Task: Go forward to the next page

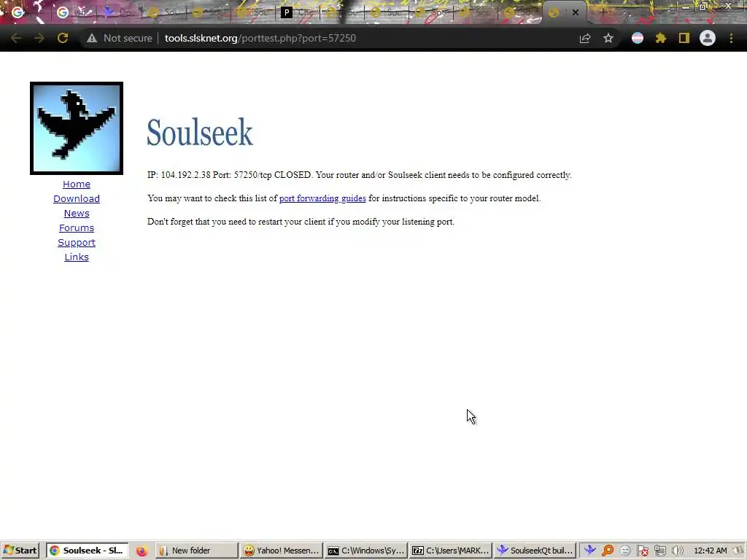Action: [x=39, y=38]
